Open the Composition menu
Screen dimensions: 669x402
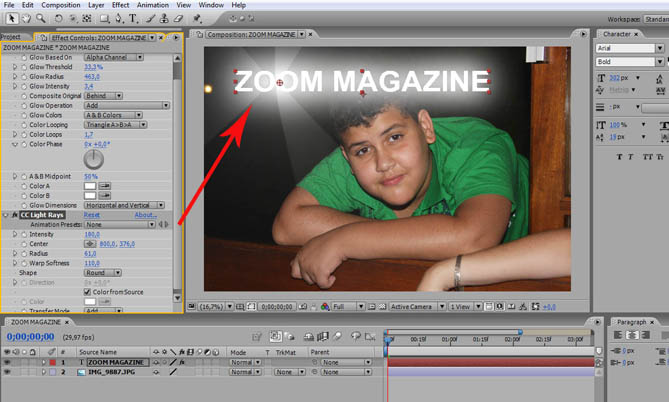pyautogui.click(x=62, y=5)
